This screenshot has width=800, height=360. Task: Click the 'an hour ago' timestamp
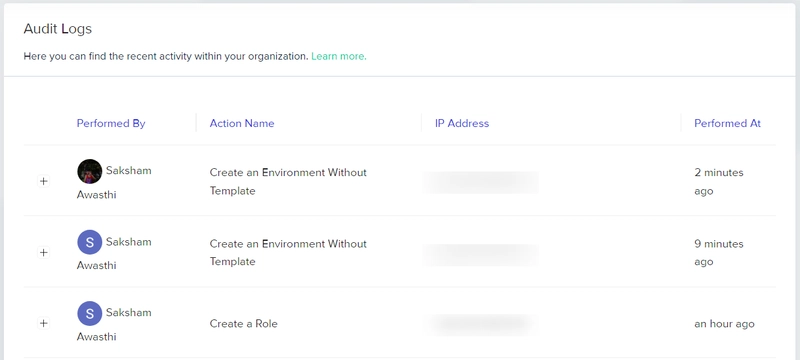(x=724, y=324)
